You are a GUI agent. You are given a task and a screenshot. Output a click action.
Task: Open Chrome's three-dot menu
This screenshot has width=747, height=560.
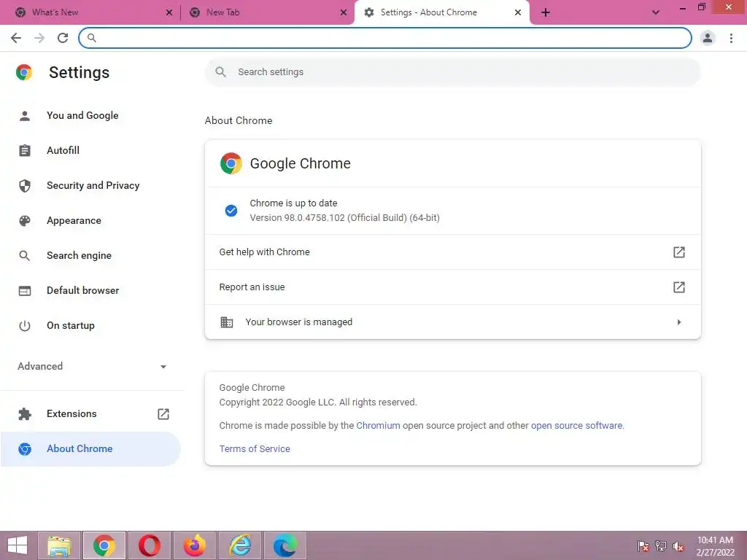[731, 38]
